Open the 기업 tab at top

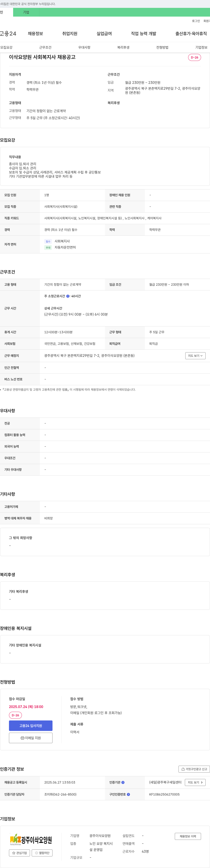pos(26,12)
